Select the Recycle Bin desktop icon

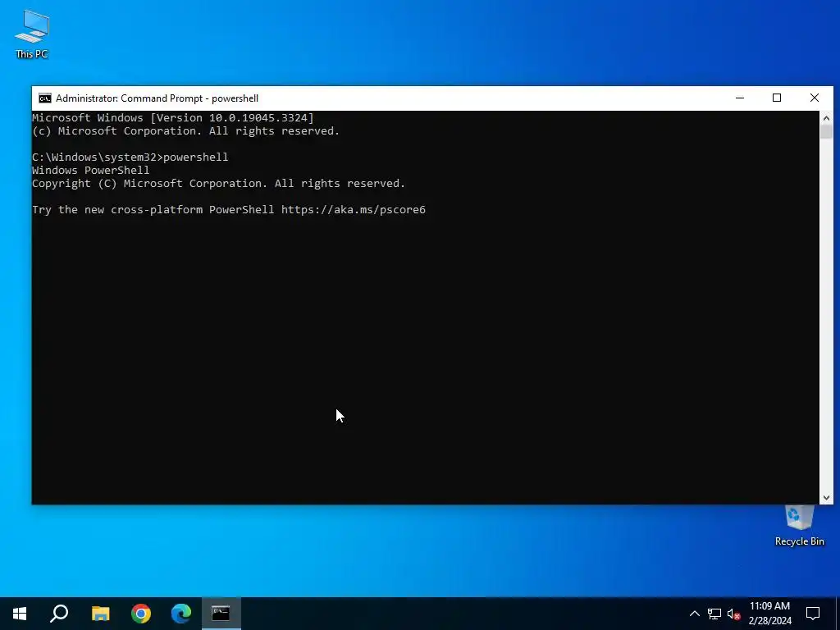(799, 526)
